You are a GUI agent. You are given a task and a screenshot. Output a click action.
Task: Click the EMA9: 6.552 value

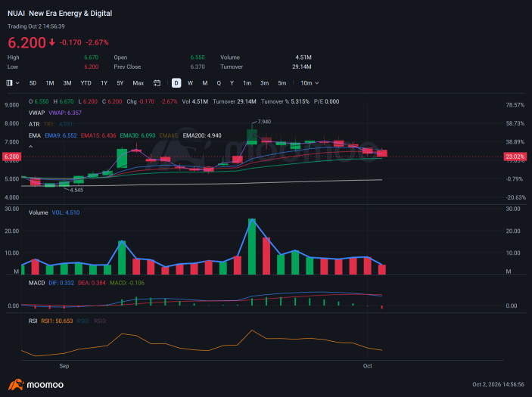(61, 135)
